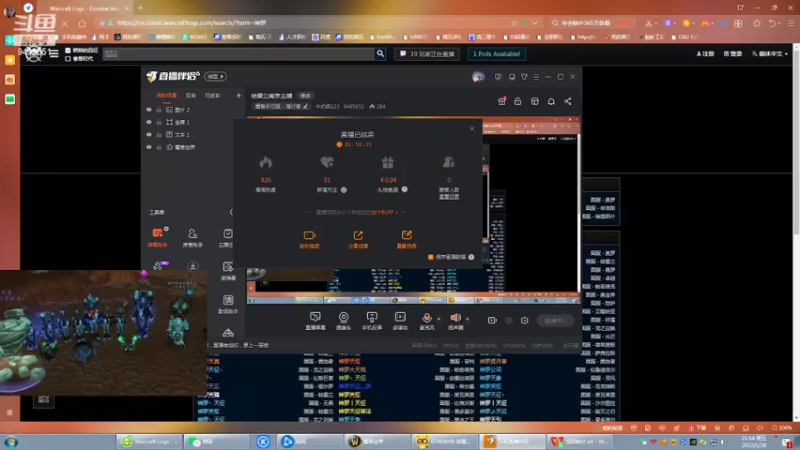
Task: Open the 模式 mode switcher button
Action: [x=215, y=77]
